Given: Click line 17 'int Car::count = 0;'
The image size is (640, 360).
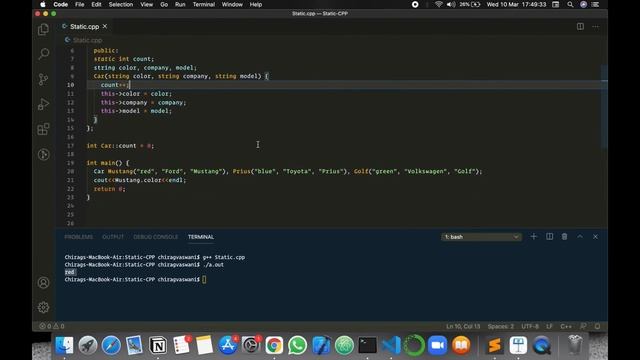Looking at the screenshot, I should click(120, 146).
